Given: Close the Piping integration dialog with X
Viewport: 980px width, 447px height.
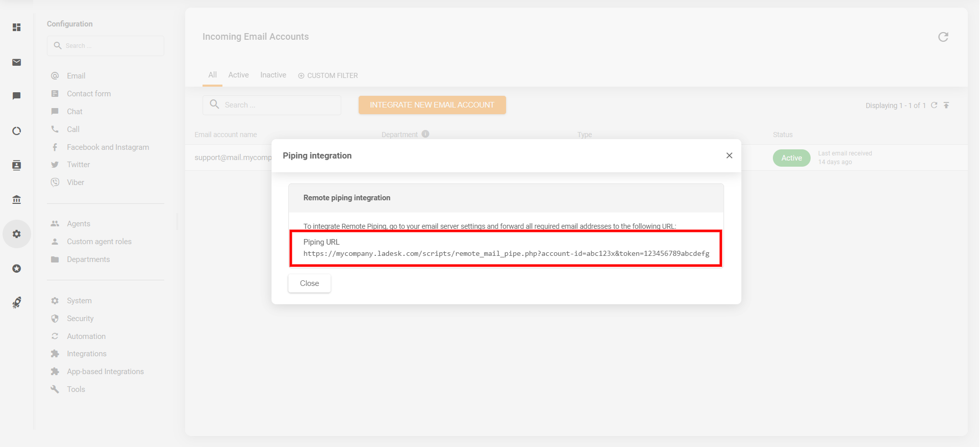Looking at the screenshot, I should click(x=729, y=155).
